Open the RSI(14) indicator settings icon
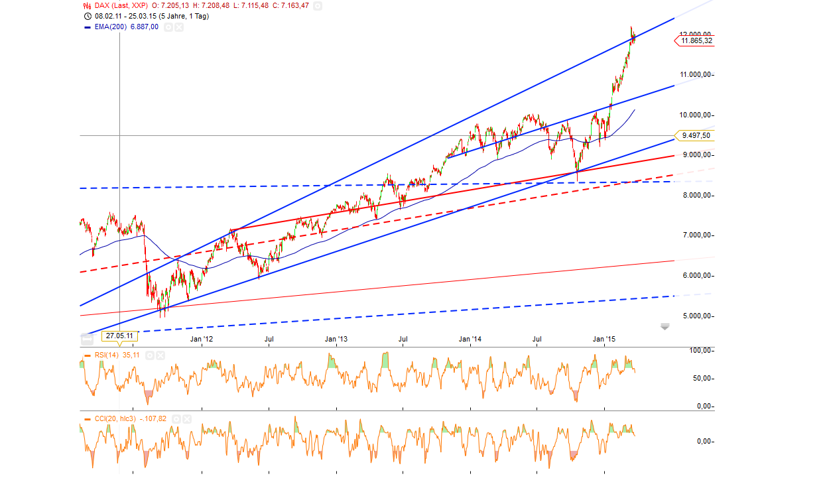The width and height of the screenshot is (827, 504). coord(150,355)
